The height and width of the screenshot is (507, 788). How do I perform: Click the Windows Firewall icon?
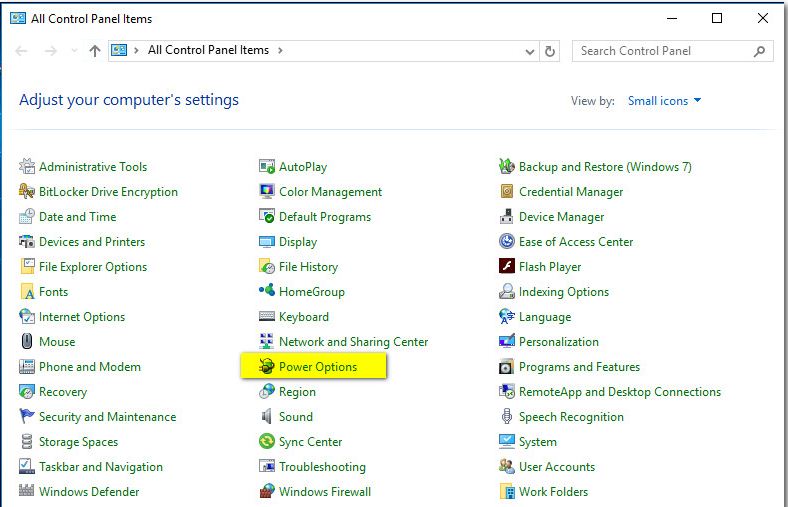[267, 491]
